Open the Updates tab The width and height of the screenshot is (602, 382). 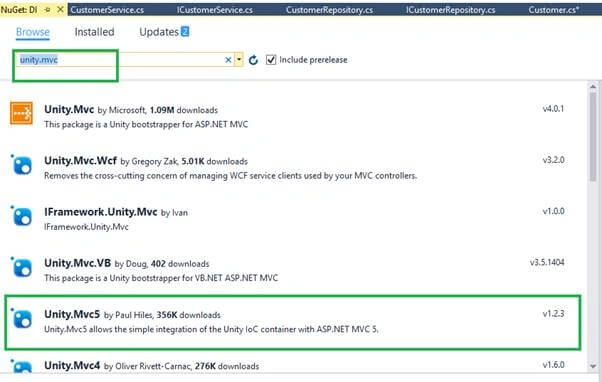coord(159,32)
